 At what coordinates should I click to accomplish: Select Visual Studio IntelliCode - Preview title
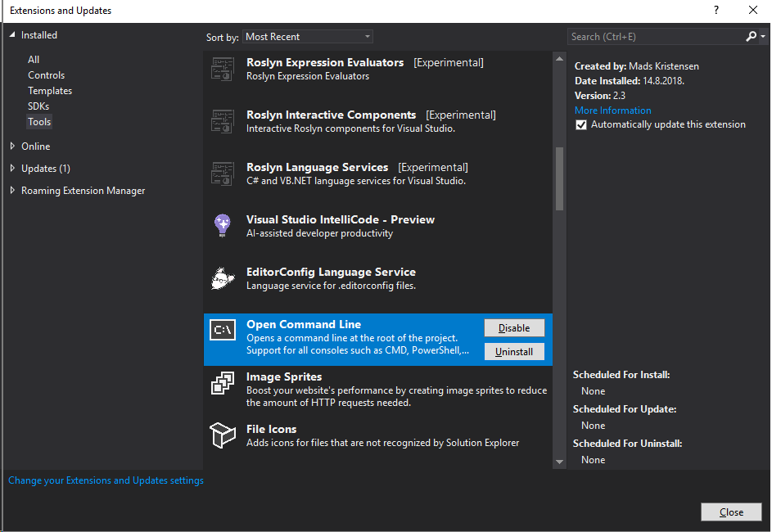pyautogui.click(x=341, y=219)
